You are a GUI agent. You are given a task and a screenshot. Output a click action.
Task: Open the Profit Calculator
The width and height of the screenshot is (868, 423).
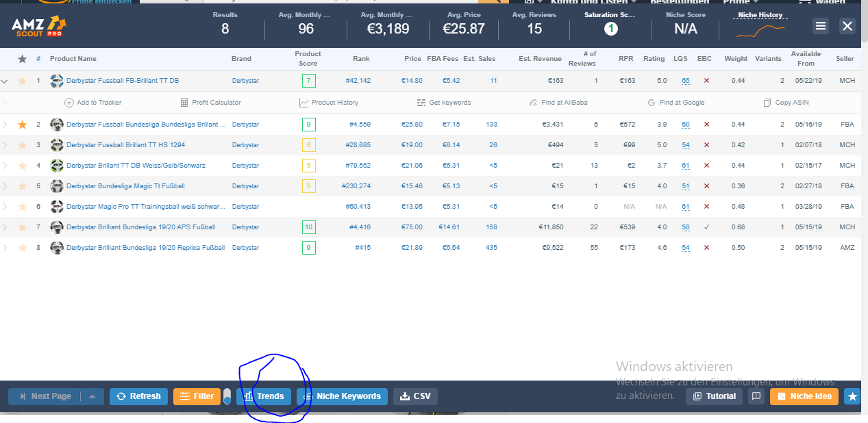pos(211,103)
